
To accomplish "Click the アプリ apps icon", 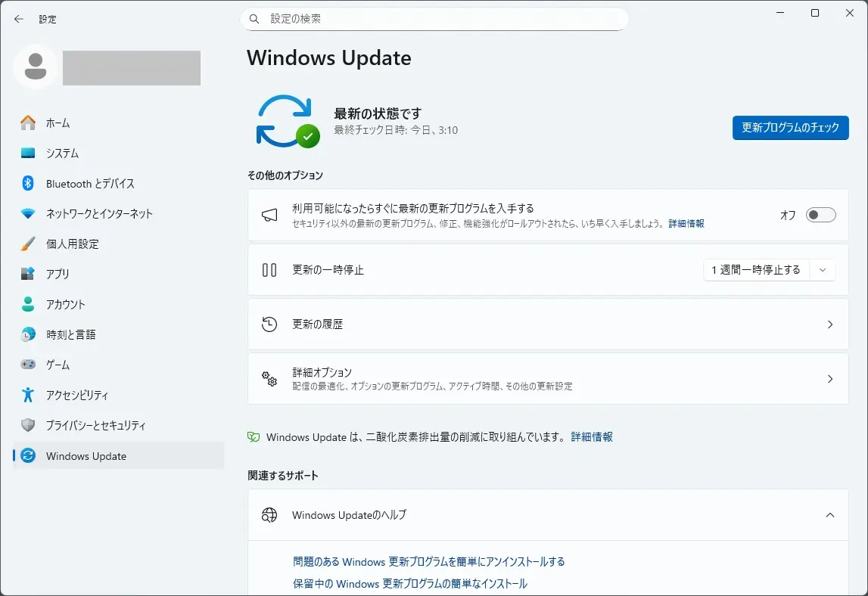I will tap(28, 274).
